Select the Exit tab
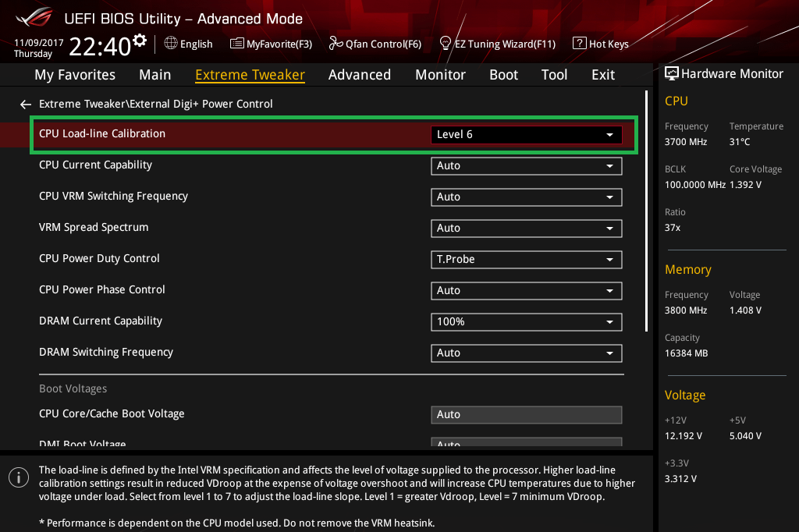 click(603, 75)
